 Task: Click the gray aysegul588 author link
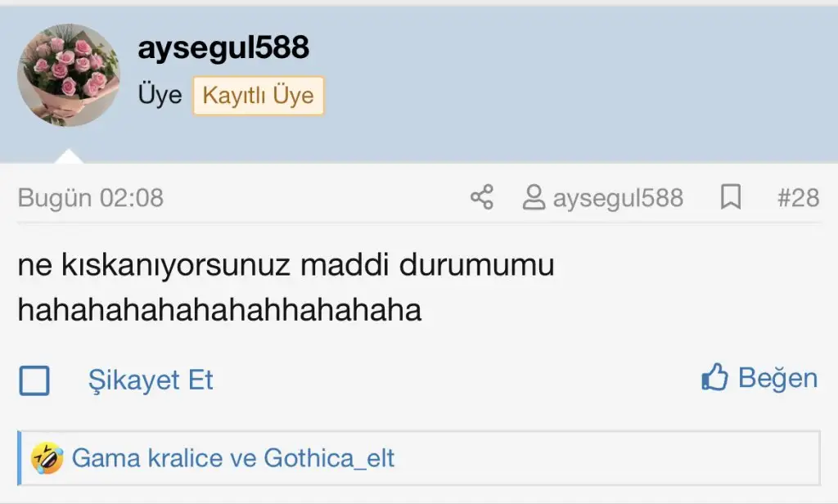pos(618,198)
